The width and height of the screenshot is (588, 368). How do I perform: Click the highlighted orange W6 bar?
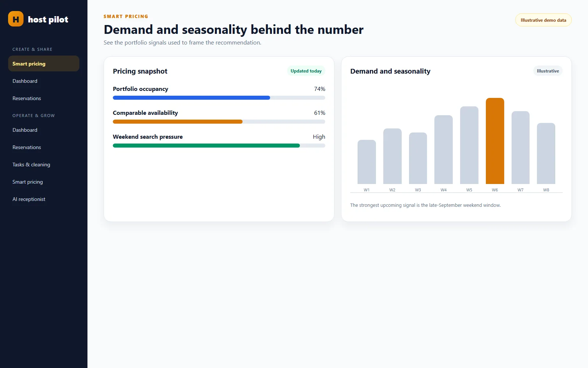coord(495,141)
